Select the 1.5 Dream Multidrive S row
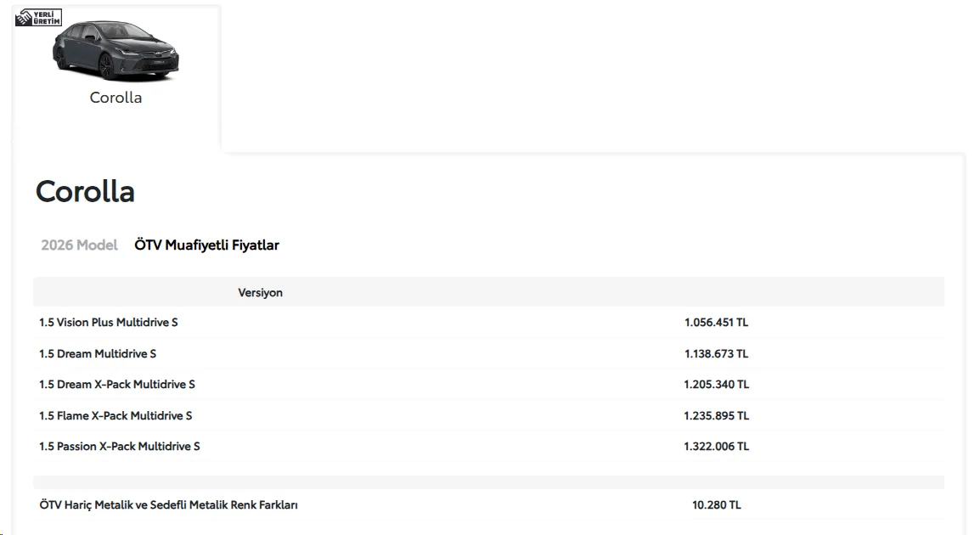 (489, 354)
